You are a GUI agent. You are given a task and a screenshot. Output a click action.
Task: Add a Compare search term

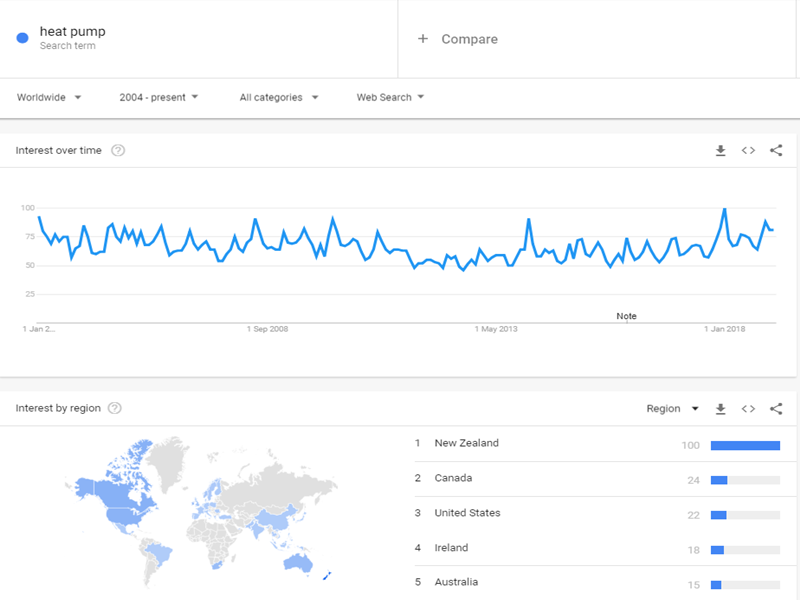458,39
